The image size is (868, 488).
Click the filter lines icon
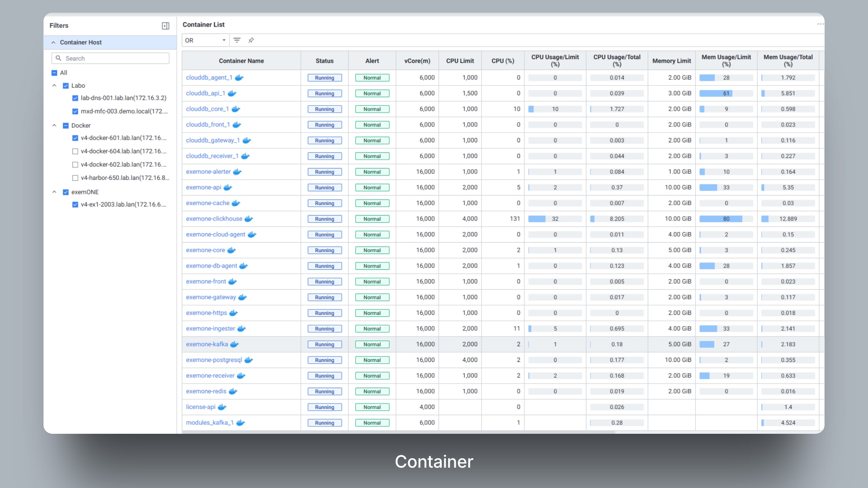click(x=236, y=40)
